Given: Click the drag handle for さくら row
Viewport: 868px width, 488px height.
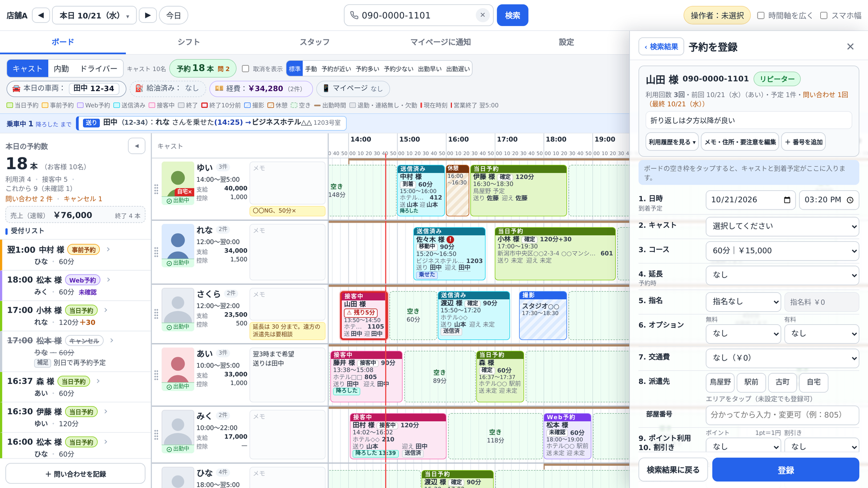Looking at the screenshot, I should pyautogui.click(x=156, y=314).
